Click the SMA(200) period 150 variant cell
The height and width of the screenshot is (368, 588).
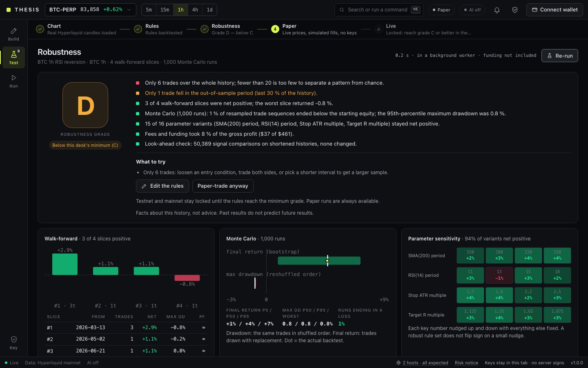470,256
